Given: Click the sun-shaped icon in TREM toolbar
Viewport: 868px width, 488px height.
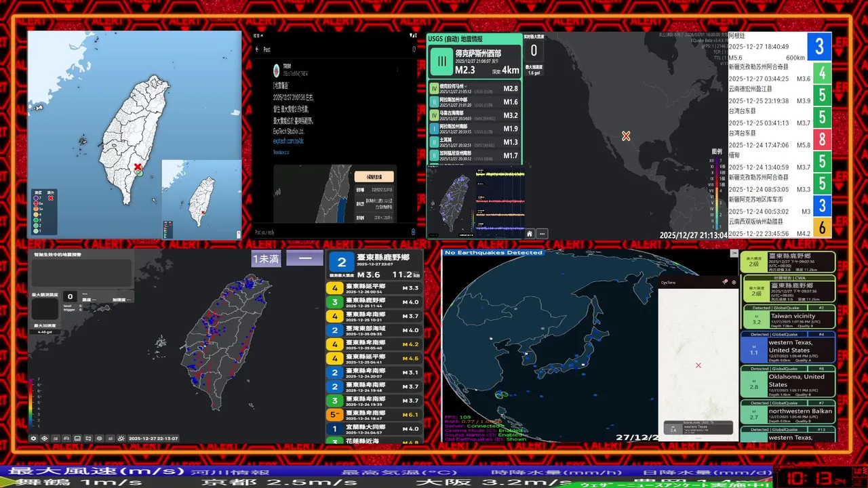Looking at the screenshot, I should tap(121, 439).
